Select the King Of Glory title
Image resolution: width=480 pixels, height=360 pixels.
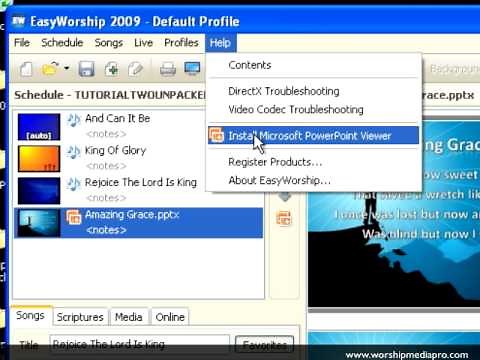(115, 151)
